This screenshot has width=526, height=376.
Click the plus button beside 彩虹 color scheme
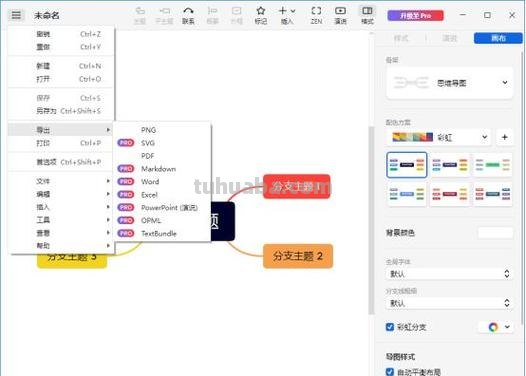[505, 137]
